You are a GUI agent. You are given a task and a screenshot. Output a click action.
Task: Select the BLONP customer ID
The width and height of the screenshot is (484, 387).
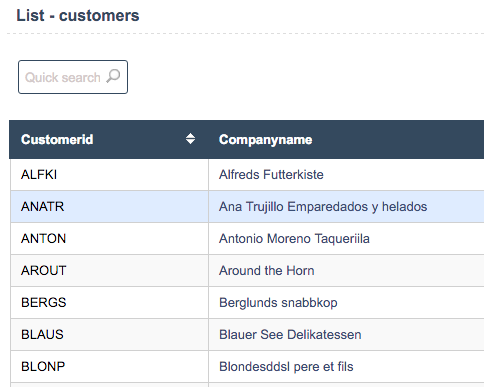tap(43, 367)
